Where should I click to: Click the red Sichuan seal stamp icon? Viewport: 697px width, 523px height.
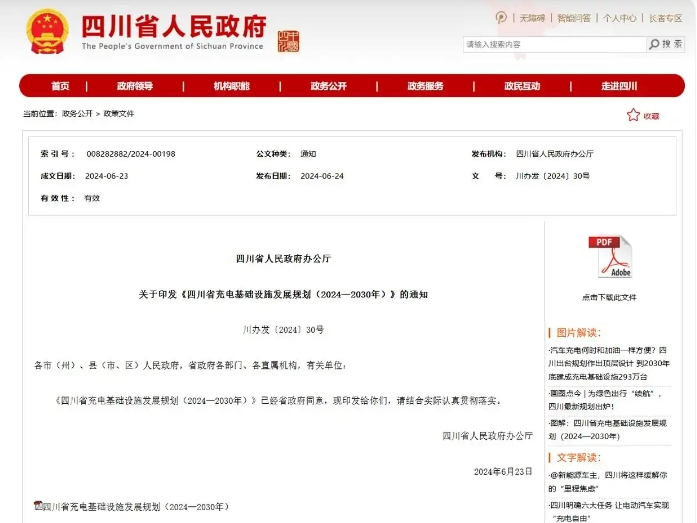(287, 42)
